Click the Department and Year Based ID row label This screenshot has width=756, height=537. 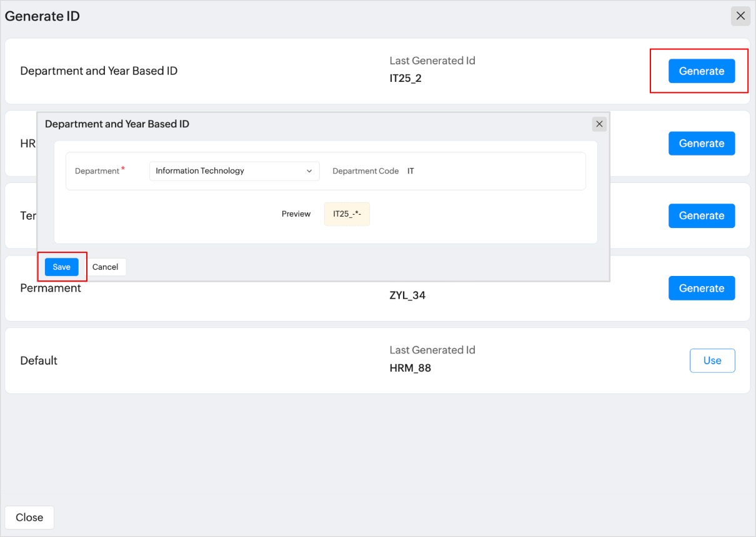(99, 71)
